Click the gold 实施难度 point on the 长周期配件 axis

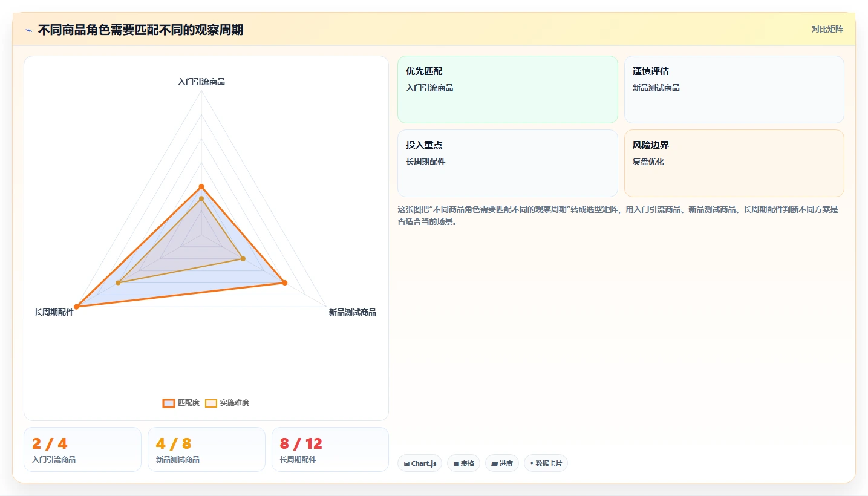pyautogui.click(x=118, y=283)
